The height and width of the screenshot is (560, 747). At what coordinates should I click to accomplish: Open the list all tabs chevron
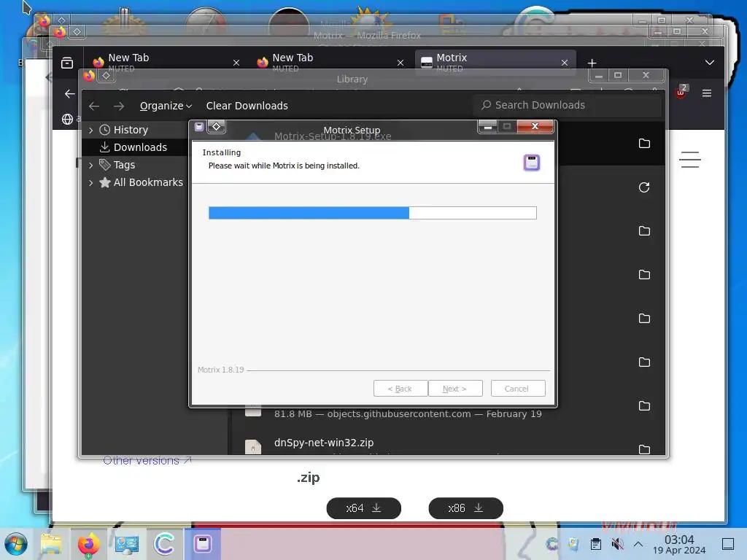(709, 63)
